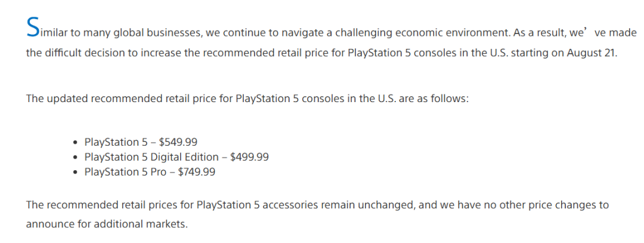644x243 pixels.
Task: Click the bullet before PlayStation 5 Digital Edition
Action: click(75, 158)
